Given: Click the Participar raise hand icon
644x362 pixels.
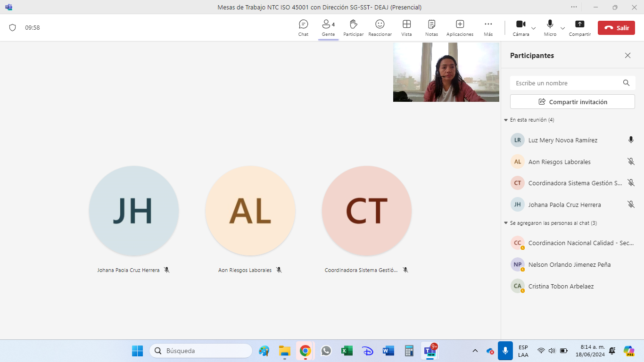Looking at the screenshot, I should [x=353, y=27].
